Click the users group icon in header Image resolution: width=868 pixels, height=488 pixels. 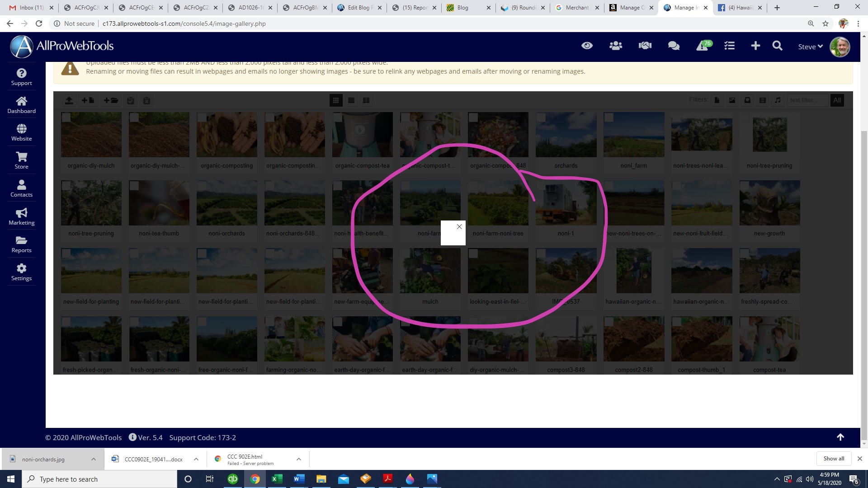point(616,46)
